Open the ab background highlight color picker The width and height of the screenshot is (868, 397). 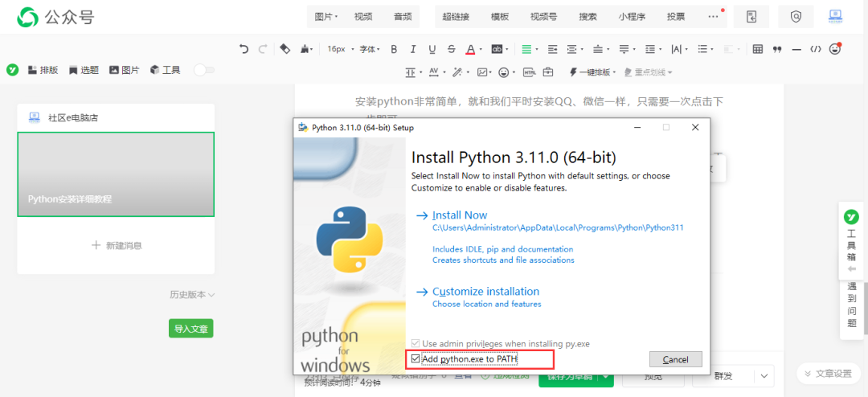coord(497,49)
